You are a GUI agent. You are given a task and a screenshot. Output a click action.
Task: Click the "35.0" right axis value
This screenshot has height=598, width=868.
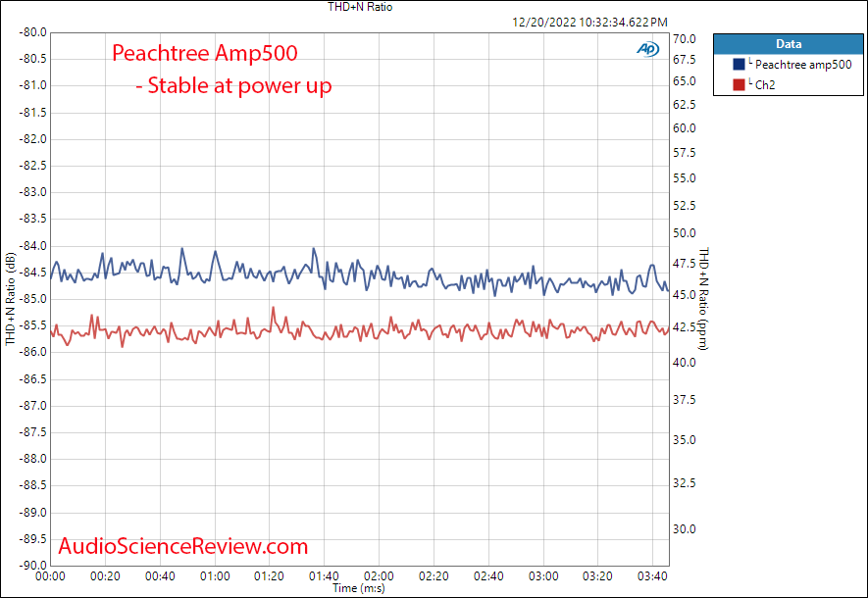pyautogui.click(x=685, y=440)
